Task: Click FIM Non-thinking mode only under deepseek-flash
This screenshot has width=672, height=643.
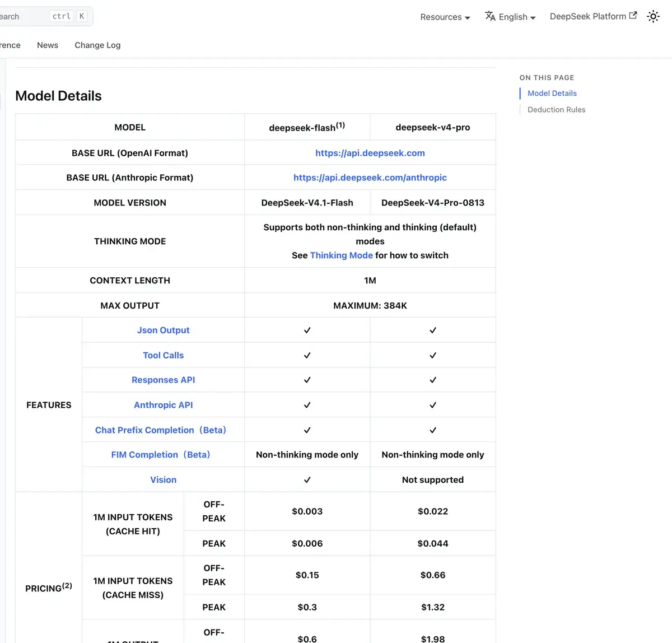Action: pyautogui.click(x=307, y=455)
